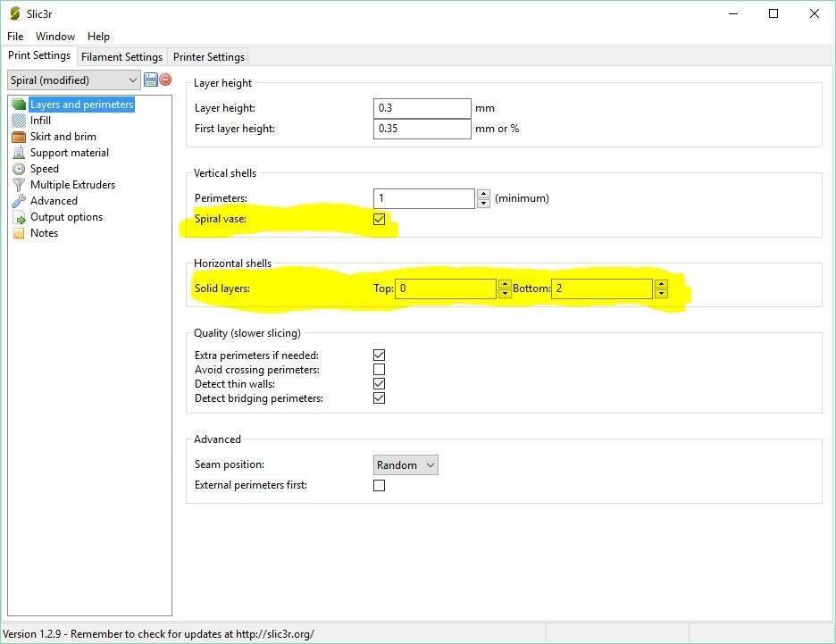The image size is (836, 644).
Task: Click the Bottom solid layers field
Action: point(602,289)
